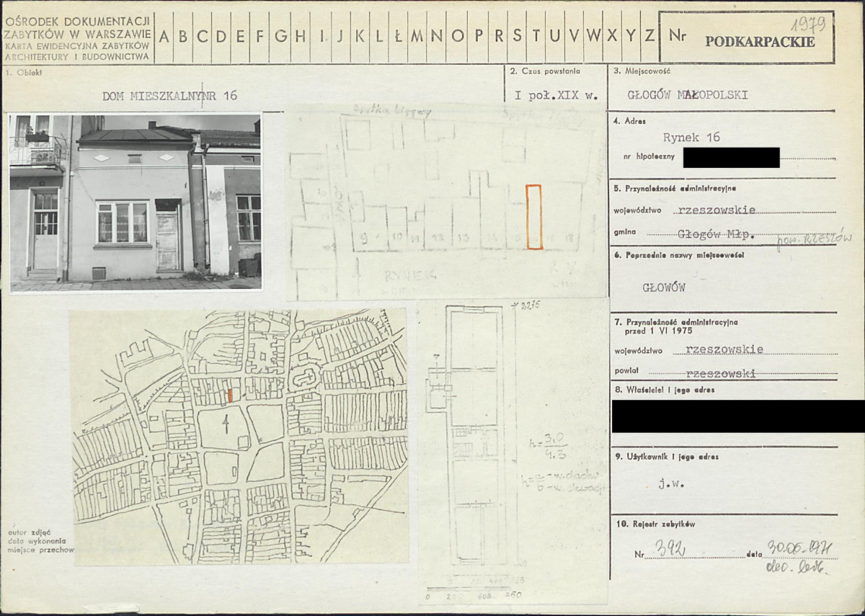Select the registry number 392 handwriting
The height and width of the screenshot is (616, 865).
point(666,551)
